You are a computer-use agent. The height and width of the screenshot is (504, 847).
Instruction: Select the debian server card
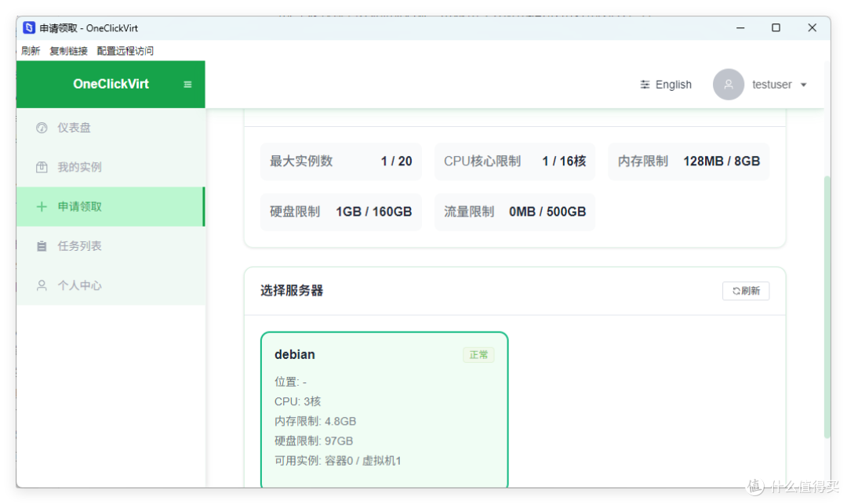(x=384, y=410)
